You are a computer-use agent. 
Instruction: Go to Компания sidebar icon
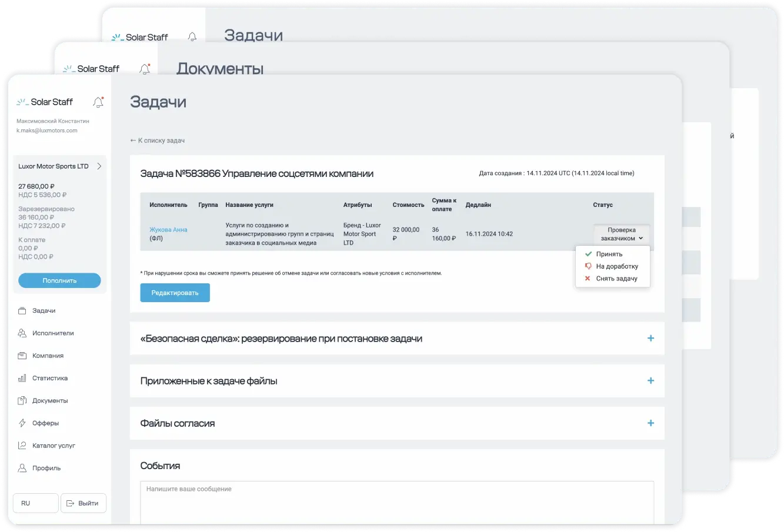coord(22,356)
